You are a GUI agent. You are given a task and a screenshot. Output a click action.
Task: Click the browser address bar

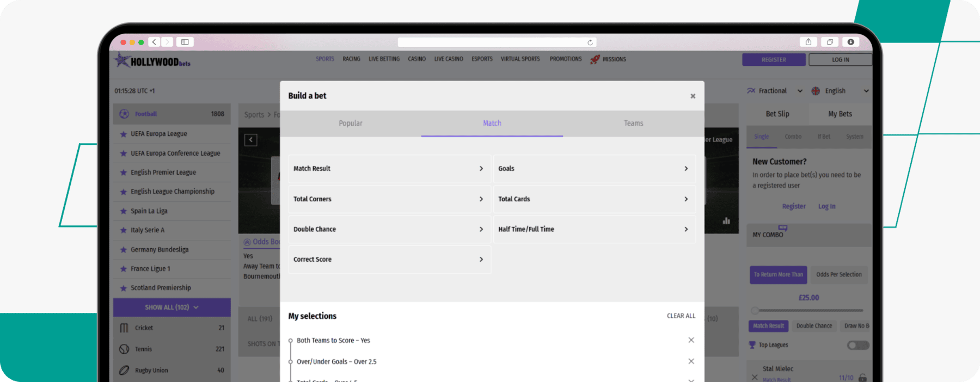tap(497, 42)
